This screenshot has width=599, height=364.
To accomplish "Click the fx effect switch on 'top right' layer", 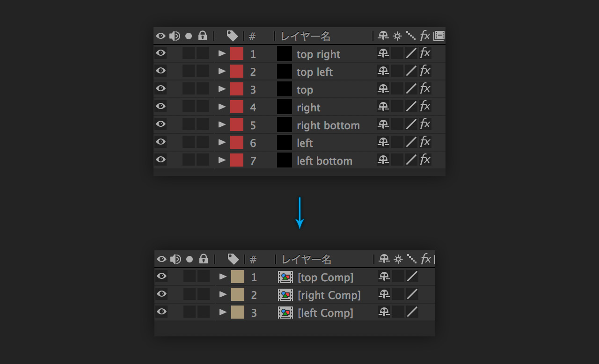I will [425, 53].
